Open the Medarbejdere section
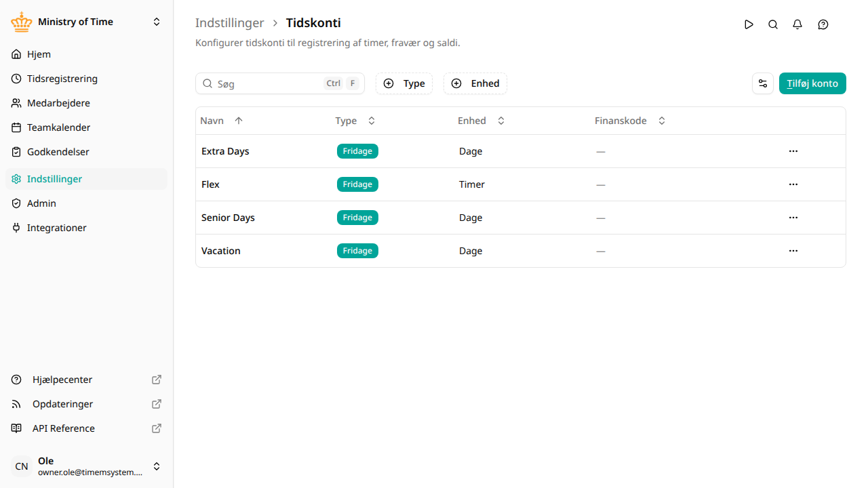The height and width of the screenshot is (488, 868). click(x=86, y=103)
